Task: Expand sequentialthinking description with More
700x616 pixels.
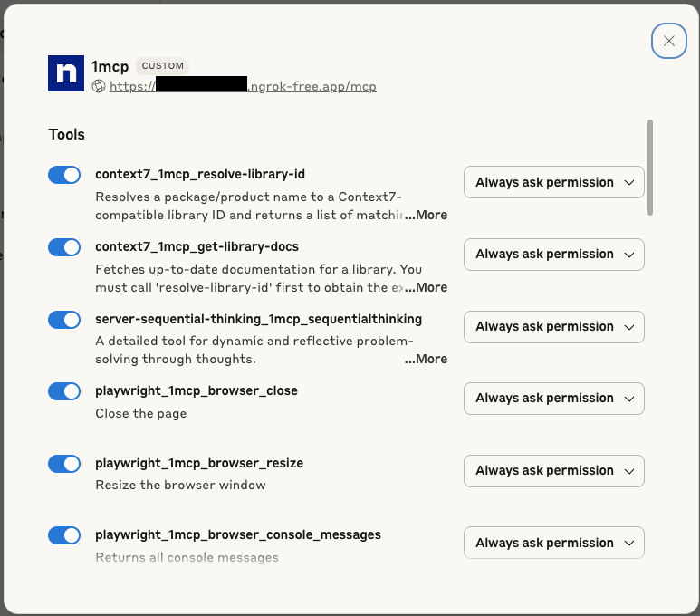Action: [x=426, y=359]
